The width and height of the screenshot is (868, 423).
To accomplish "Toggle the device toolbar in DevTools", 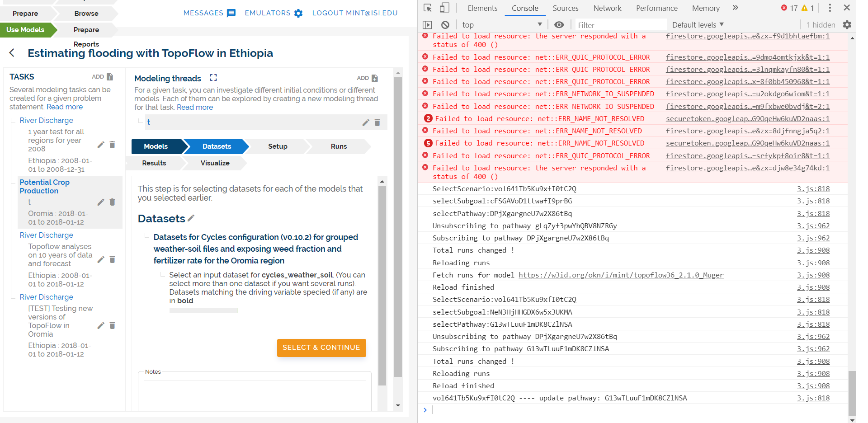I will point(444,8).
